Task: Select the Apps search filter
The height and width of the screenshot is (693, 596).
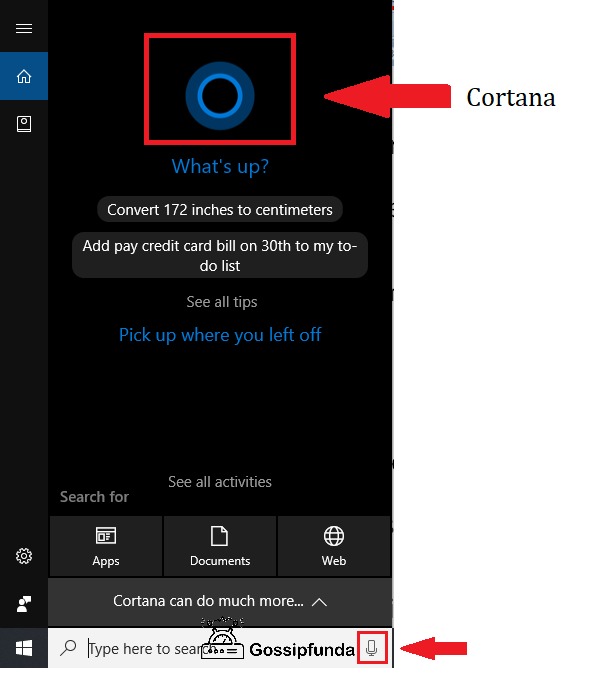Action: pyautogui.click(x=106, y=546)
